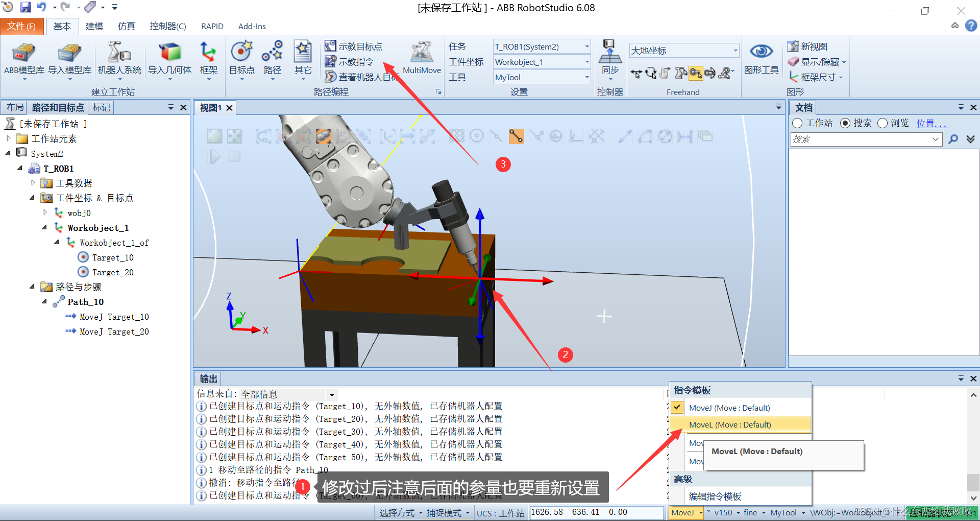The height and width of the screenshot is (521, 980).
Task: Select the Freehand rotate tool
Action: click(650, 74)
